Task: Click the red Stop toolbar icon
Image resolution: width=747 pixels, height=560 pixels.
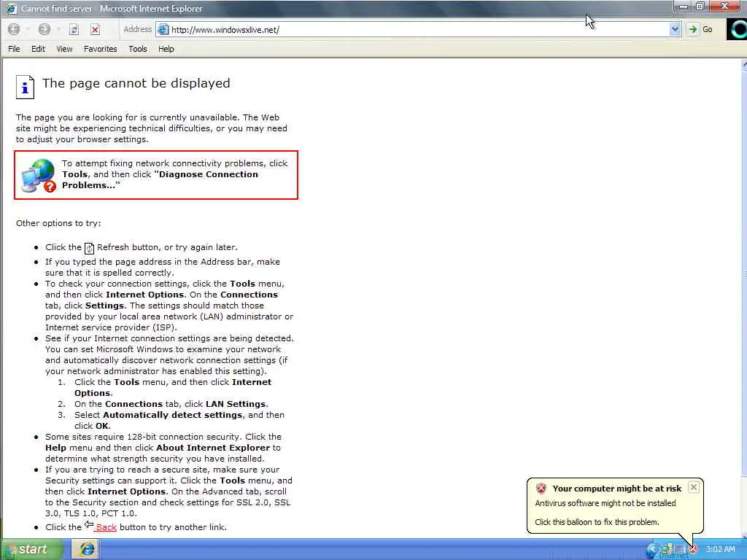Action: point(96,29)
